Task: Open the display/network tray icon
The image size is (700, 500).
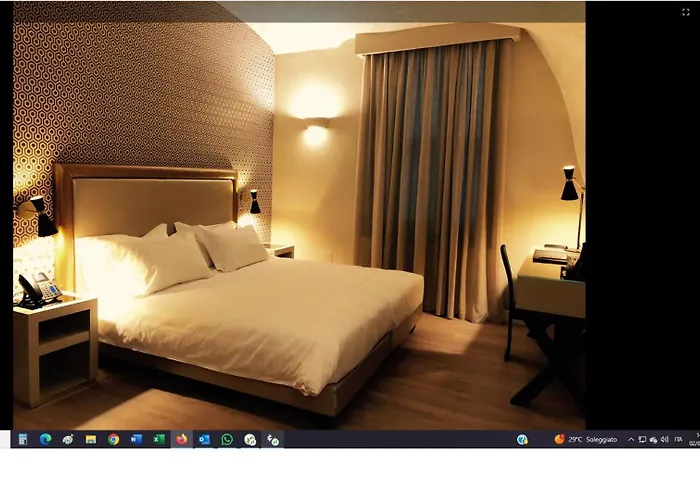Action: coord(642,440)
